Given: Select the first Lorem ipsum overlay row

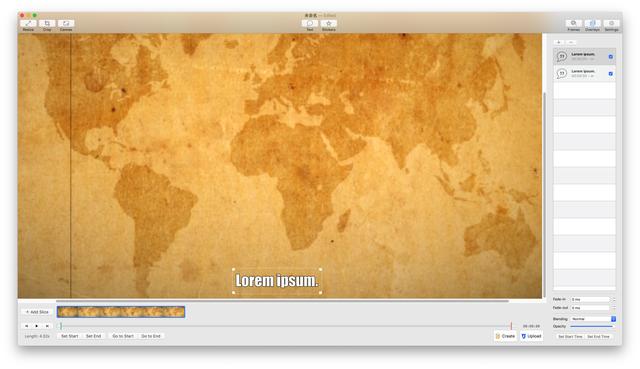Looking at the screenshot, I should (x=584, y=56).
